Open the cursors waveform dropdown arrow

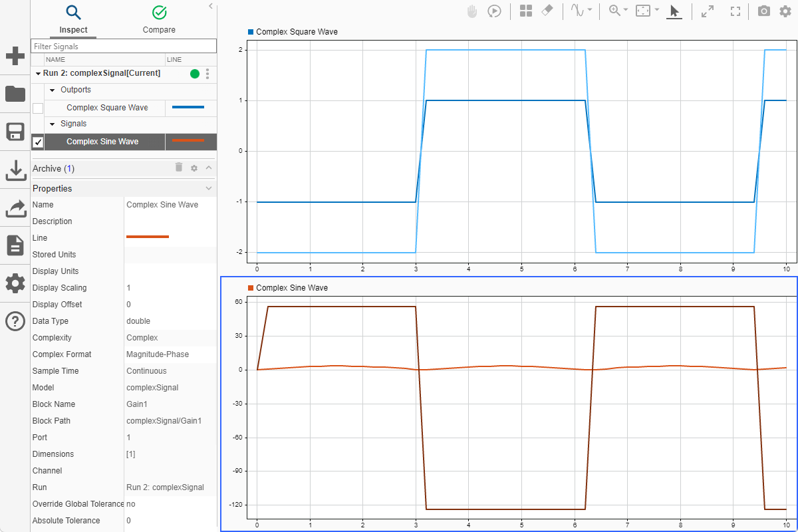point(590,11)
